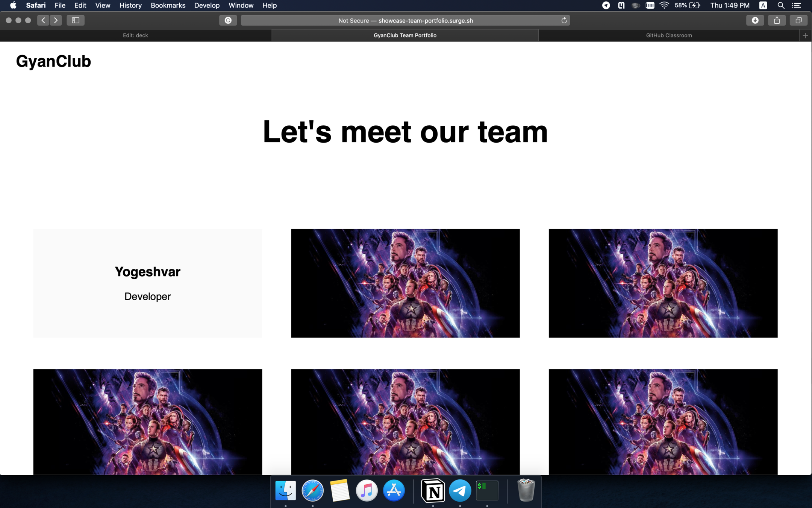Click the Yogeshvar Developer team card

pos(147,283)
